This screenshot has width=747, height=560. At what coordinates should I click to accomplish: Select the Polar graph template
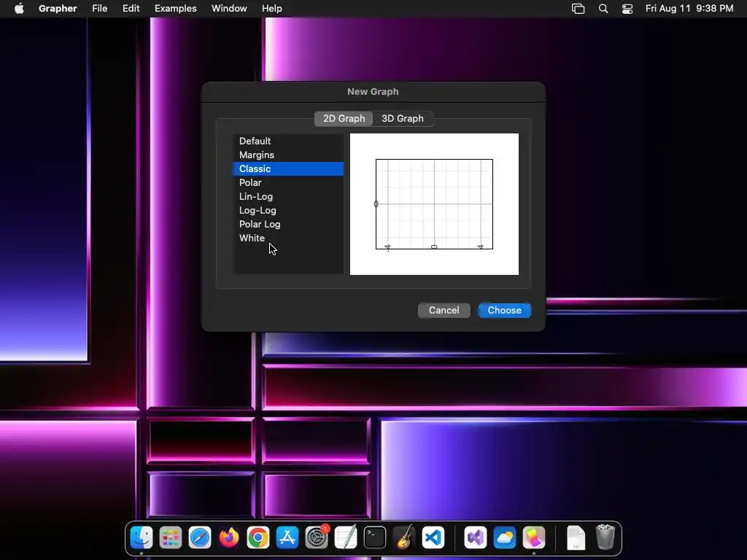tap(287, 182)
